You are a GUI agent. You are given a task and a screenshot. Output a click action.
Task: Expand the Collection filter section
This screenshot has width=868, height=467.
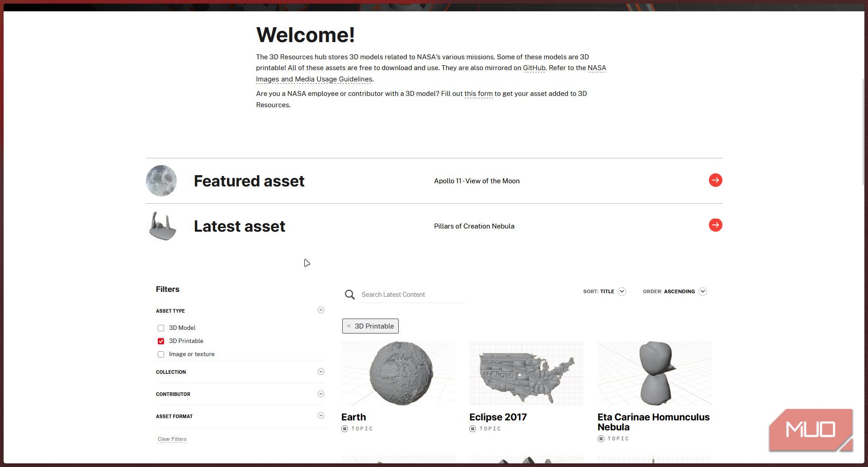[x=321, y=372]
